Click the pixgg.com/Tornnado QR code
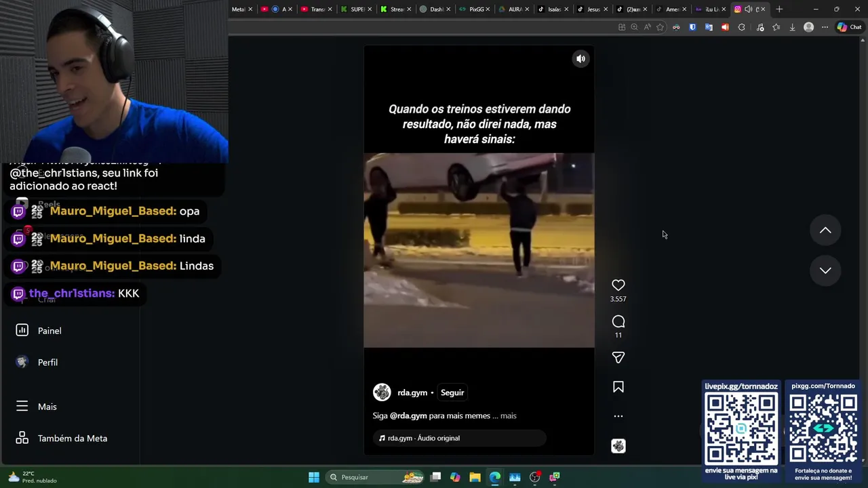Viewport: 868px width, 488px height. click(823, 429)
